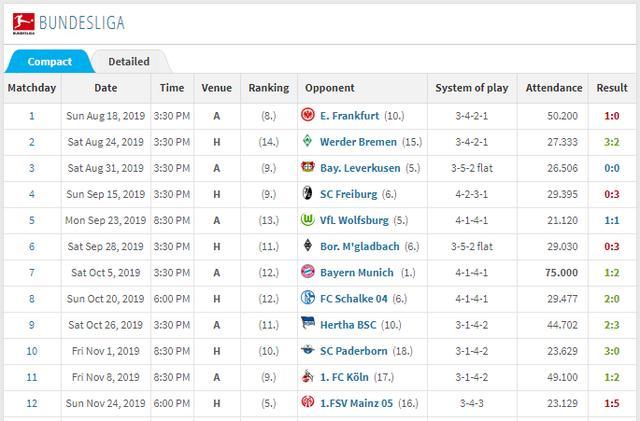640x421 pixels.
Task: Click the Hertha BSC club crest
Action: pyautogui.click(x=308, y=324)
